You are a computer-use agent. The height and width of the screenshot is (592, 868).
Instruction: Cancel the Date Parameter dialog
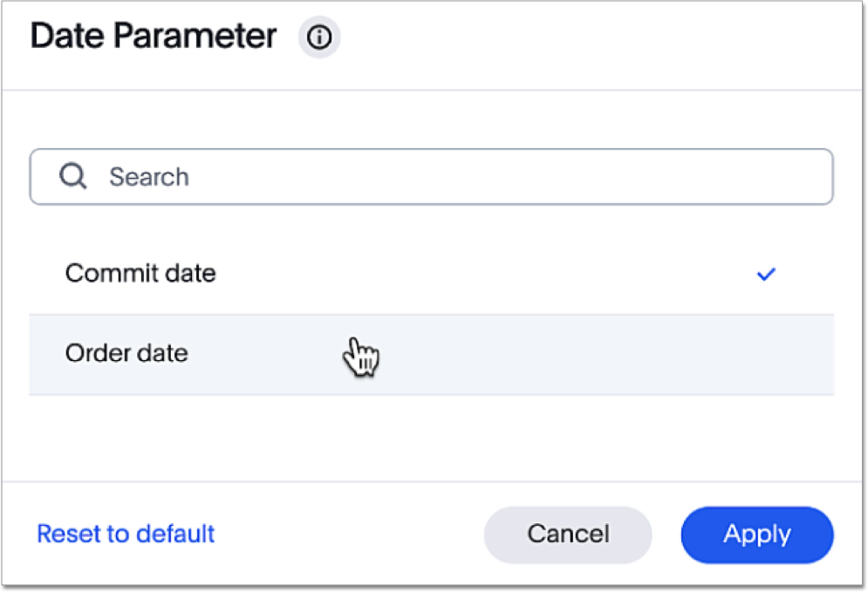coord(568,534)
